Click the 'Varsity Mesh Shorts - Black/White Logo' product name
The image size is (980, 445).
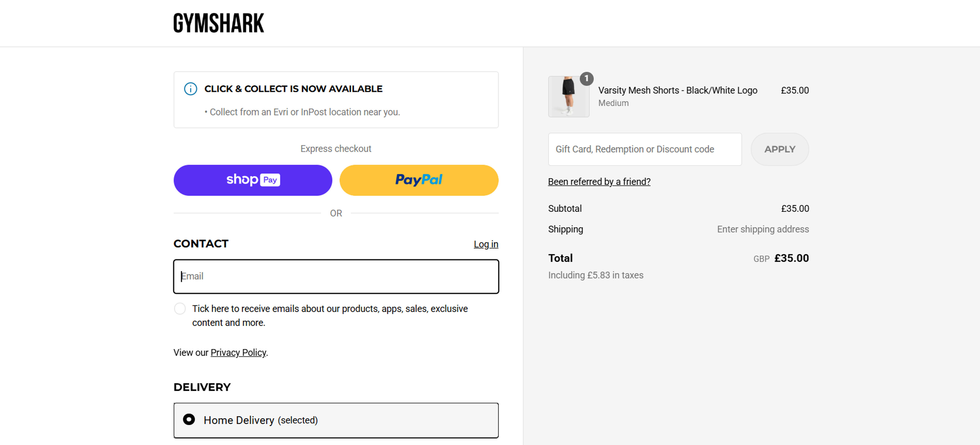(x=678, y=91)
